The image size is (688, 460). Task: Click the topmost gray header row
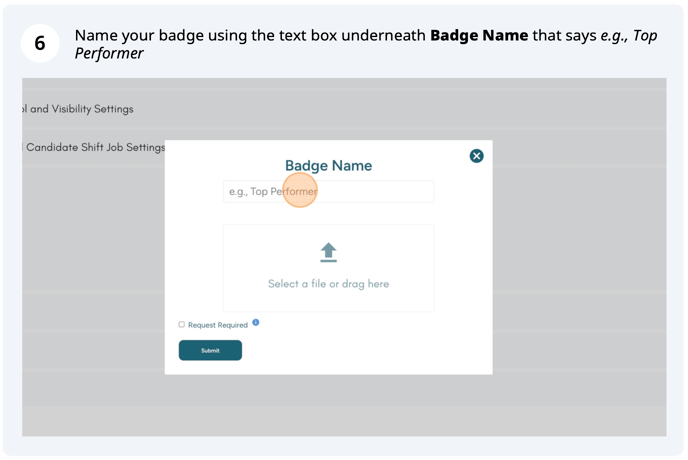[x=344, y=87]
